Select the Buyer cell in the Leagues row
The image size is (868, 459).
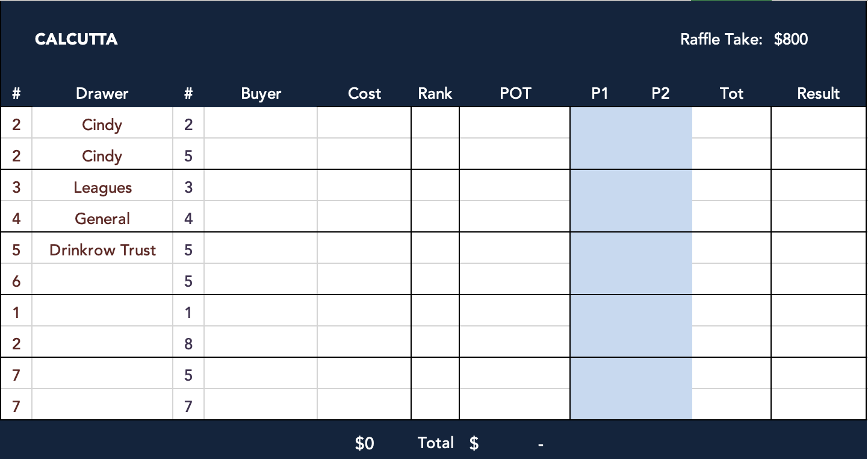261,187
